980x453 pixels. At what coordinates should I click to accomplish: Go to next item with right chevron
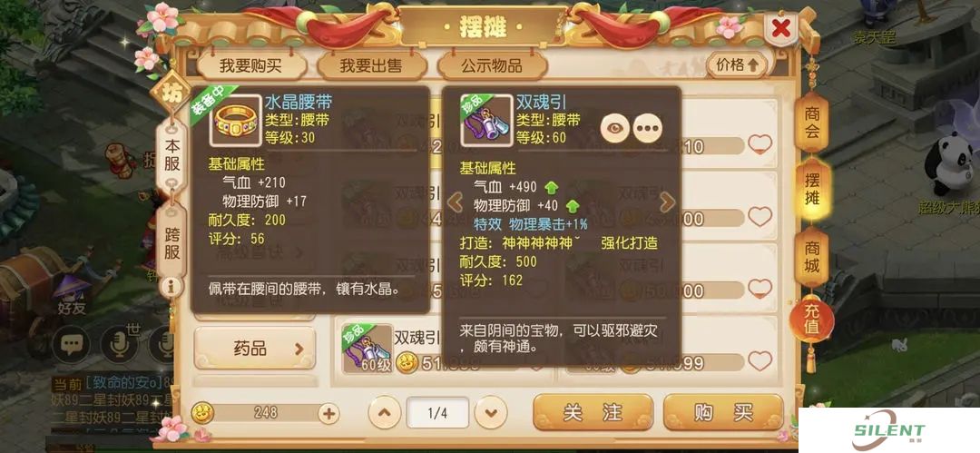pos(668,202)
